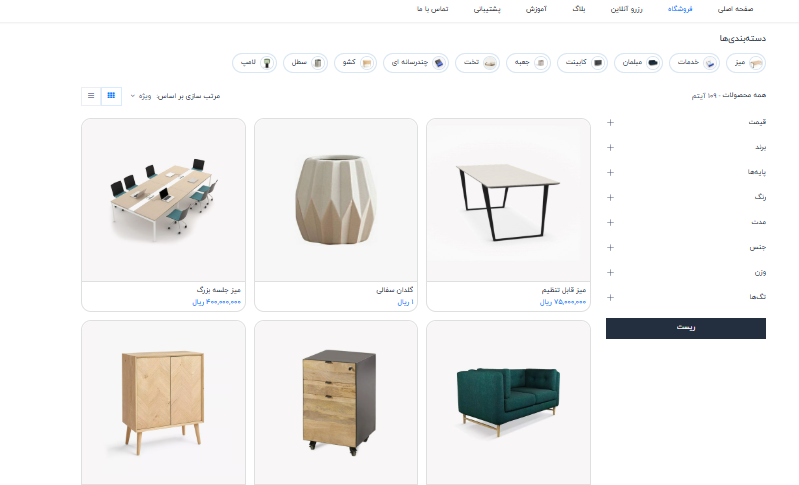This screenshot has width=799, height=485.
Task: Expand the رنگ (color) filter section
Action: [x=686, y=197]
